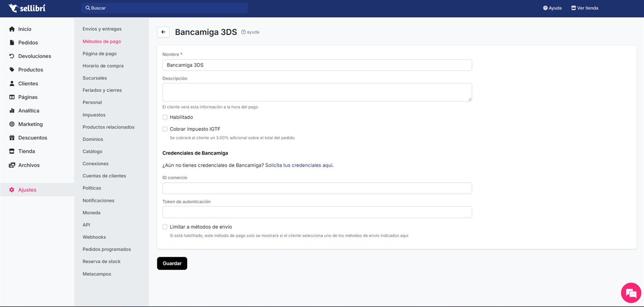Open Envíos y entregas settings
Viewport: 644px width, 307px height.
point(102,29)
